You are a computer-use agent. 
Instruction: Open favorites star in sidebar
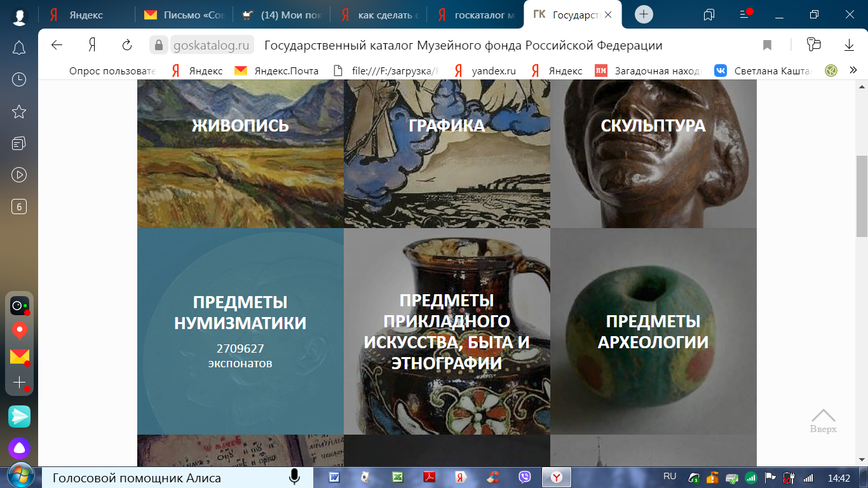(x=19, y=112)
